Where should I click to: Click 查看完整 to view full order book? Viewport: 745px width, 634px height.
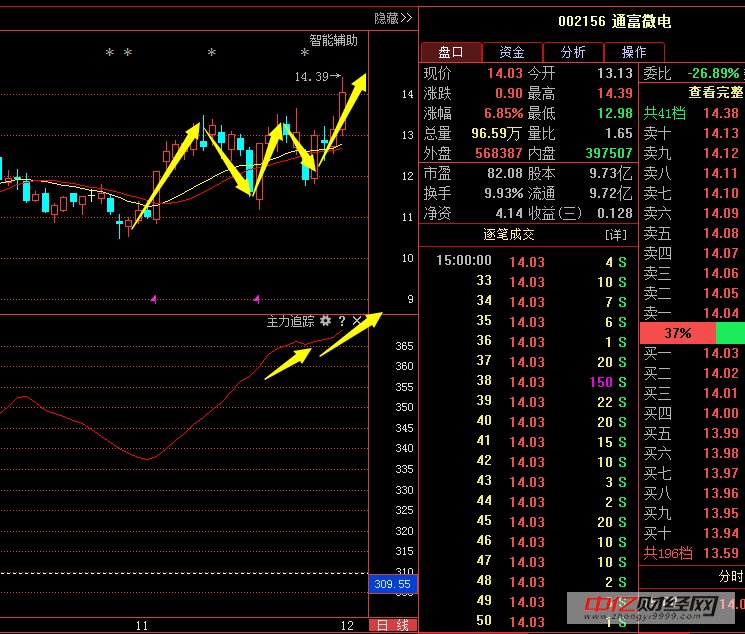click(714, 92)
